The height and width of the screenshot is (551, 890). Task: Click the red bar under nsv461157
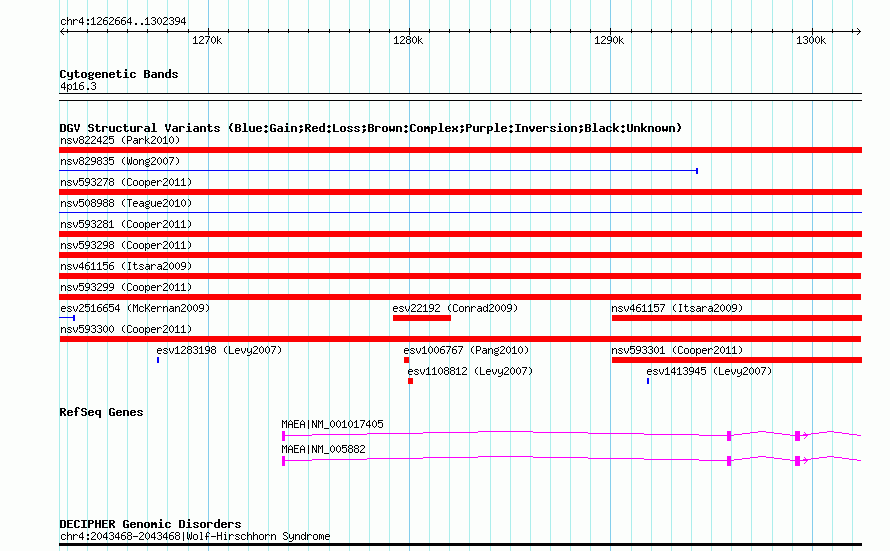click(x=737, y=318)
